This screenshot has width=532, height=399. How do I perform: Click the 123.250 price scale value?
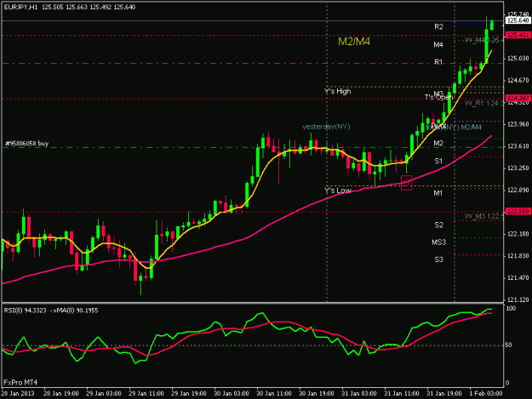[x=518, y=168]
